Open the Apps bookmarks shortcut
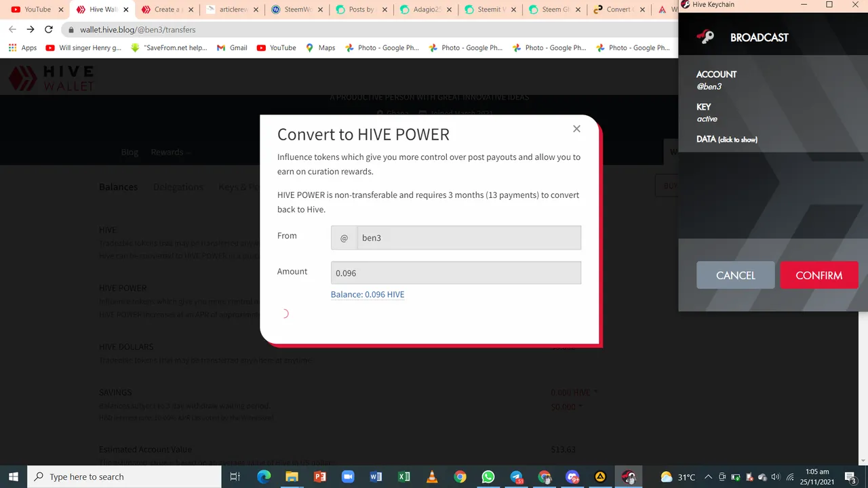 point(22,47)
